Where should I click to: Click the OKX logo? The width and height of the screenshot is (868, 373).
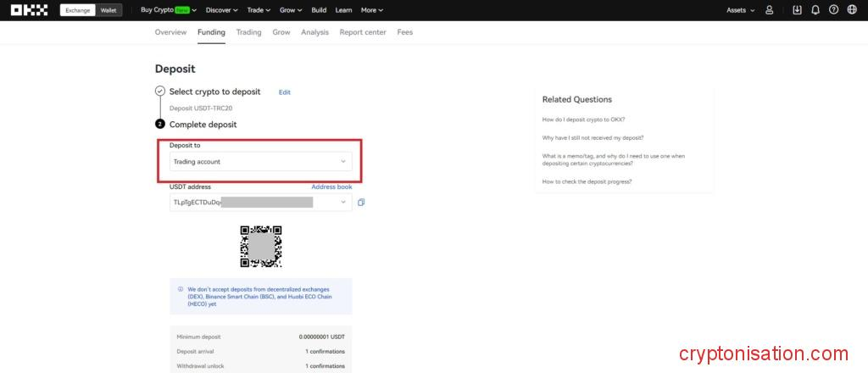click(x=29, y=10)
